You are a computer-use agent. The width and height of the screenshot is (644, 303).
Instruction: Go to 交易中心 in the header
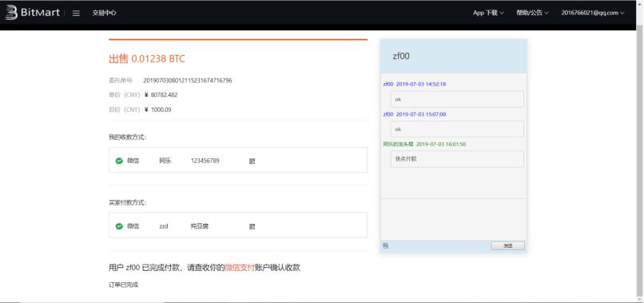104,13
